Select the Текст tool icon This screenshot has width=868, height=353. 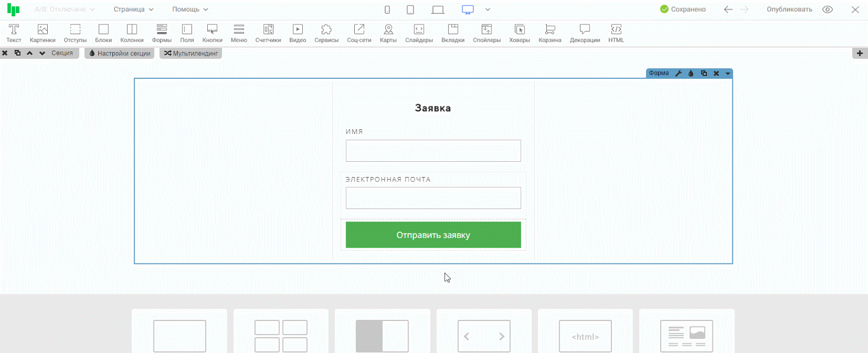14,33
